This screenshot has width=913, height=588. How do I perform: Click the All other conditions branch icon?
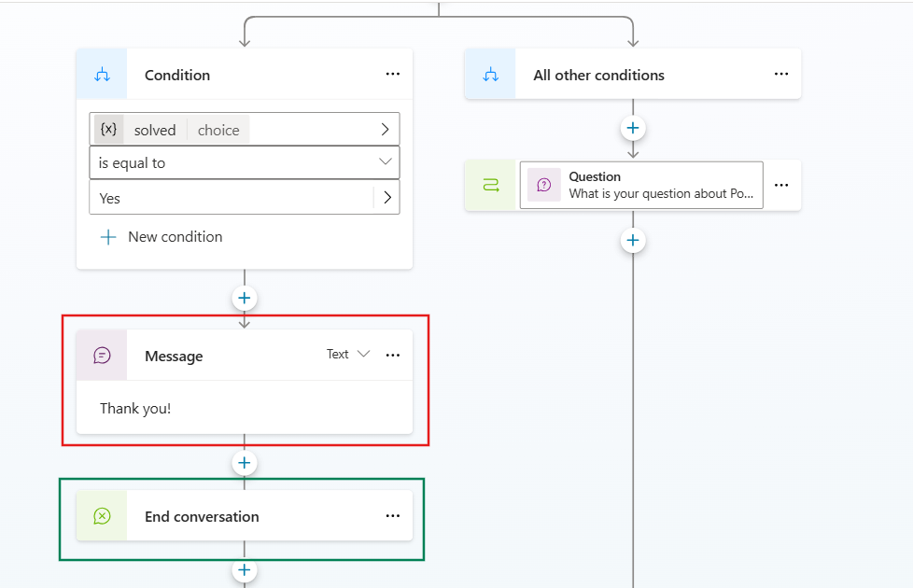[490, 75]
